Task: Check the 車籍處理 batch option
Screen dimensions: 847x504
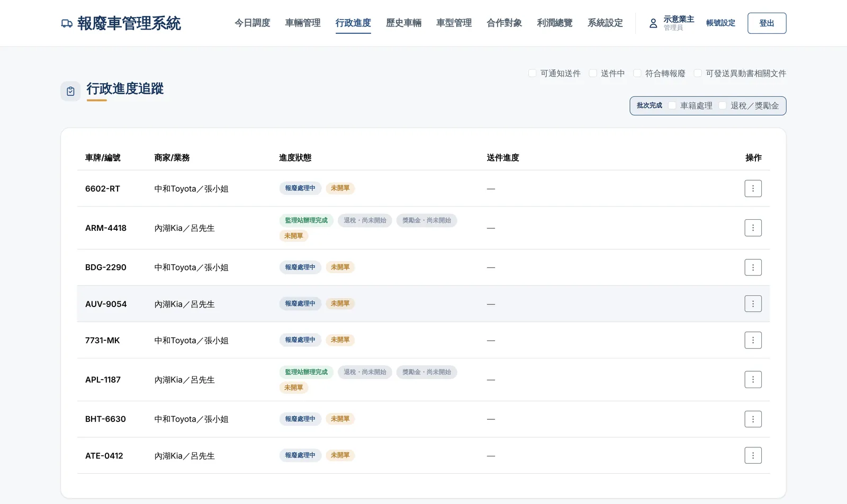Action: [x=672, y=105]
